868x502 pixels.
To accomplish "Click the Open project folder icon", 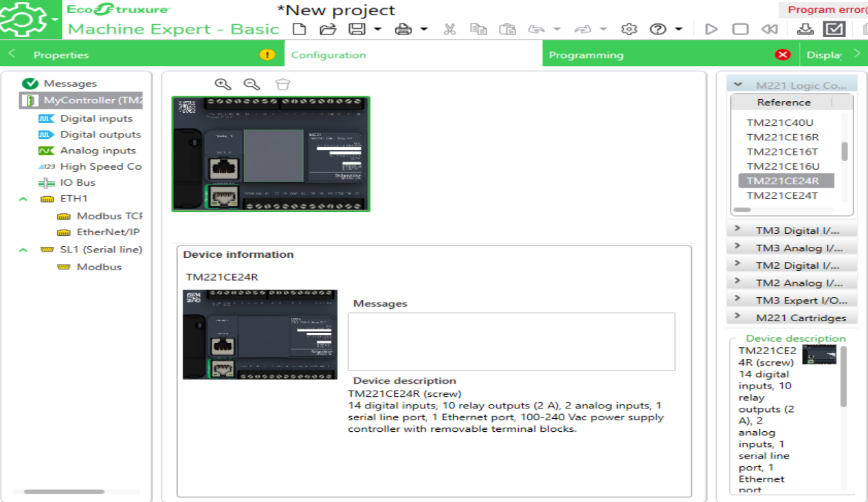I will [x=328, y=29].
